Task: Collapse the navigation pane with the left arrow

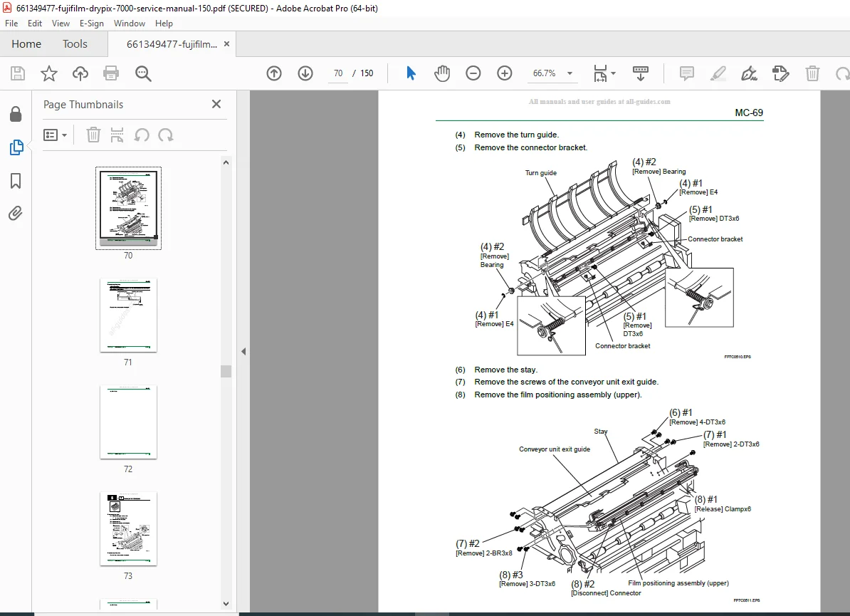Action: [243, 351]
